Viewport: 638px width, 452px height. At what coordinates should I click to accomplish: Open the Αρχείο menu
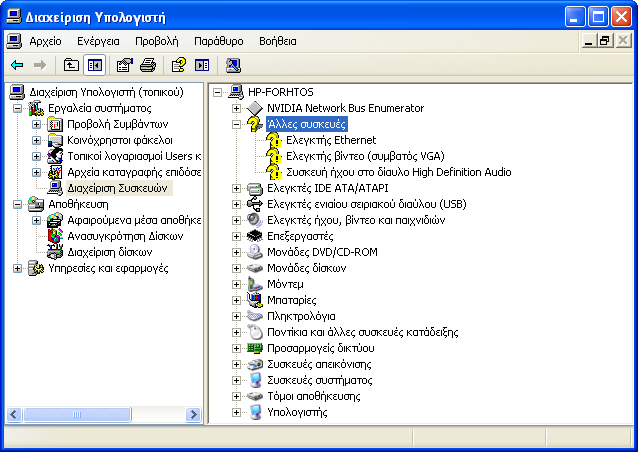point(45,41)
